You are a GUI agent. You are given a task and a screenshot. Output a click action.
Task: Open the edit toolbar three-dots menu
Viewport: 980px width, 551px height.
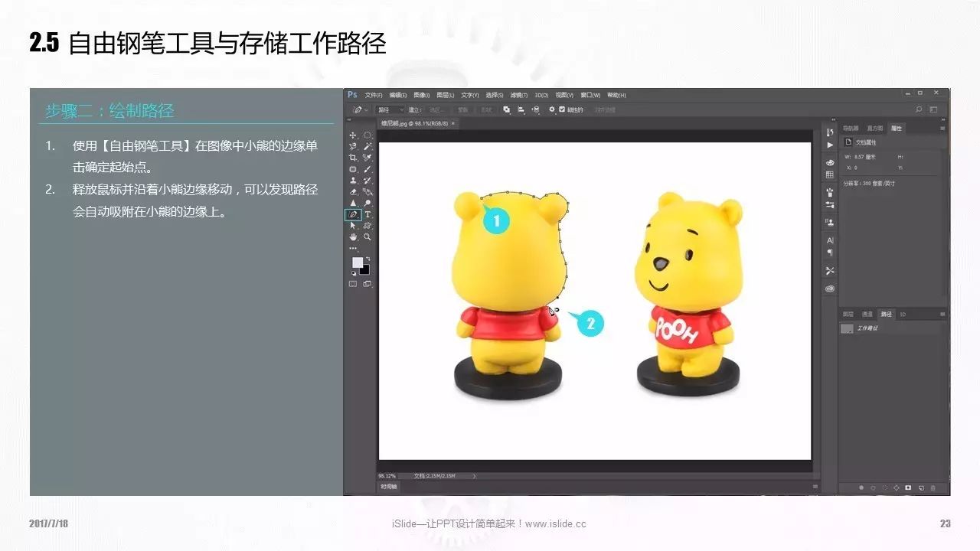pos(353,248)
